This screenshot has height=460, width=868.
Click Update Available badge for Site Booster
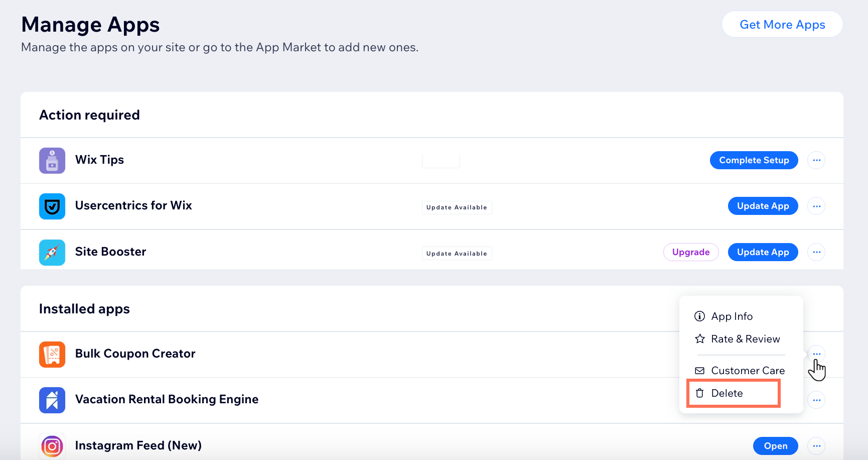[x=457, y=254]
